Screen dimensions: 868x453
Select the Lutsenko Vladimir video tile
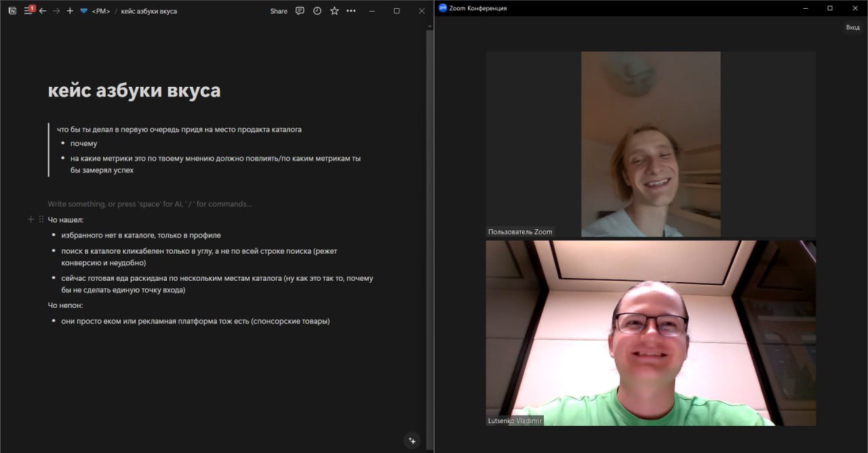[650, 332]
